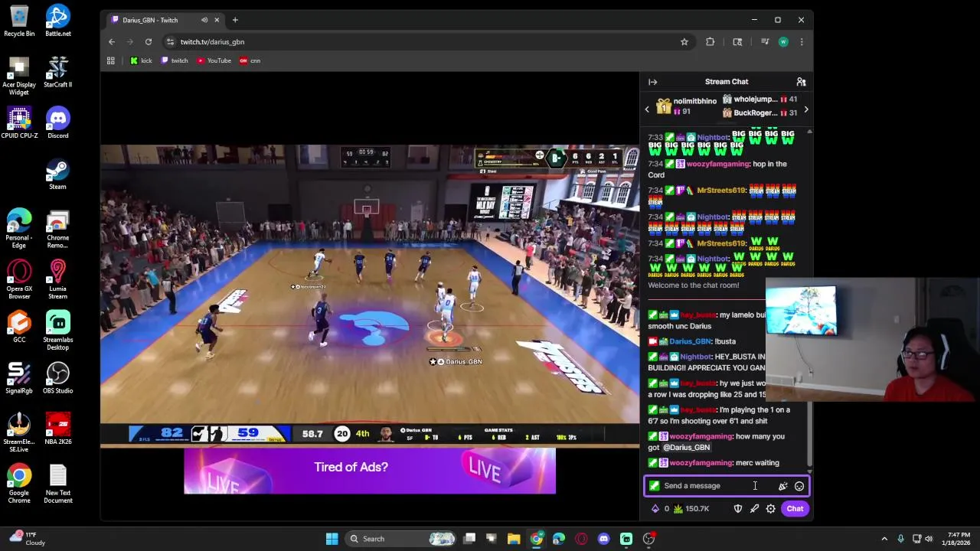
Task: Show previous gift leaderboard entry
Action: pos(647,109)
